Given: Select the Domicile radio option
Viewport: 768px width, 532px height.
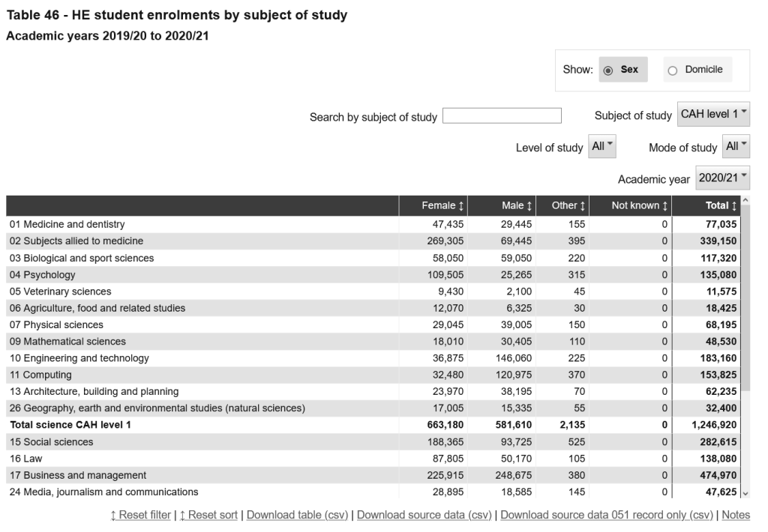Looking at the screenshot, I should coord(697,70).
